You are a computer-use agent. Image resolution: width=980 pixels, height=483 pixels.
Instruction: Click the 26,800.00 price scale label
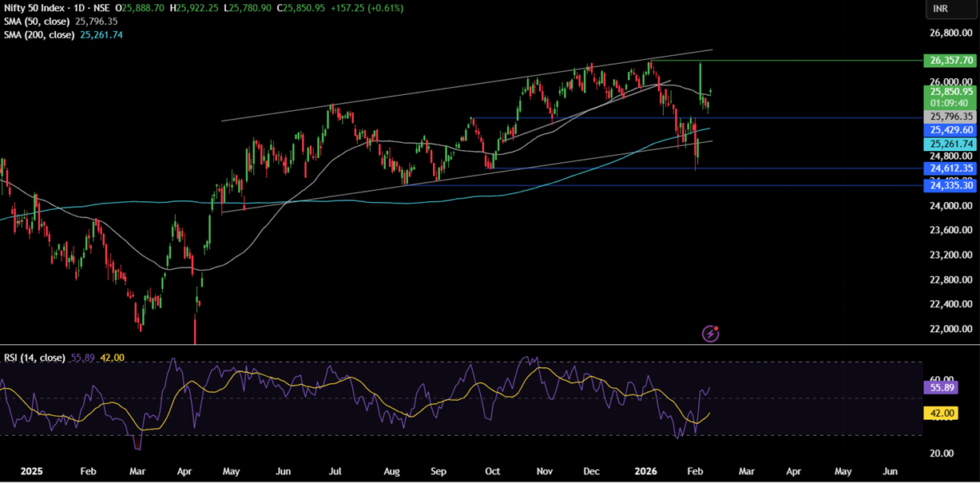(950, 34)
